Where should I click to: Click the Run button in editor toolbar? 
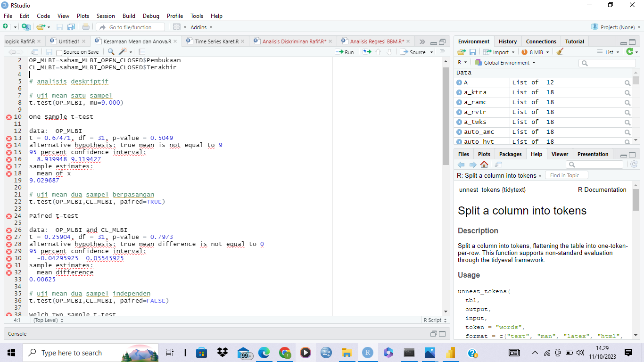tap(345, 52)
